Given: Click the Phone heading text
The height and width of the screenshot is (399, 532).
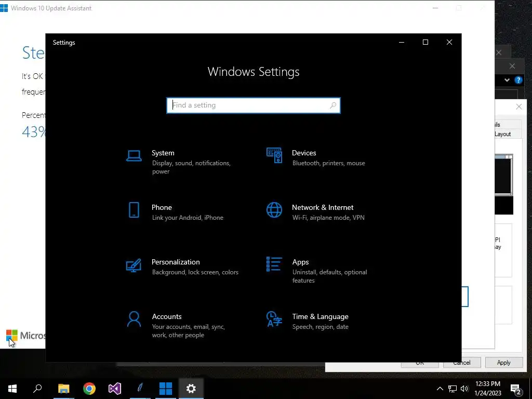Looking at the screenshot, I should tap(162, 207).
